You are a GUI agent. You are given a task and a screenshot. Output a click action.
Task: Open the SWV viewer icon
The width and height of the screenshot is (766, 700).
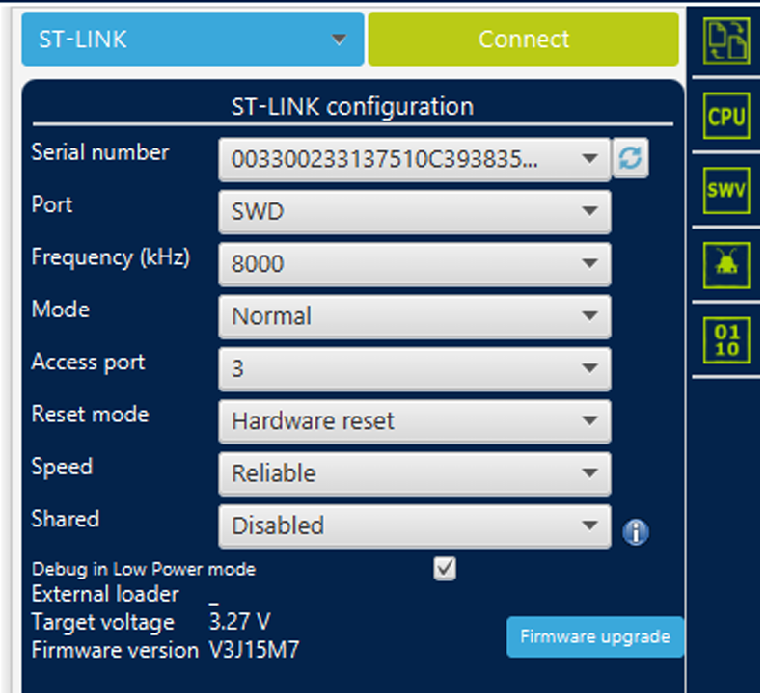tap(726, 190)
